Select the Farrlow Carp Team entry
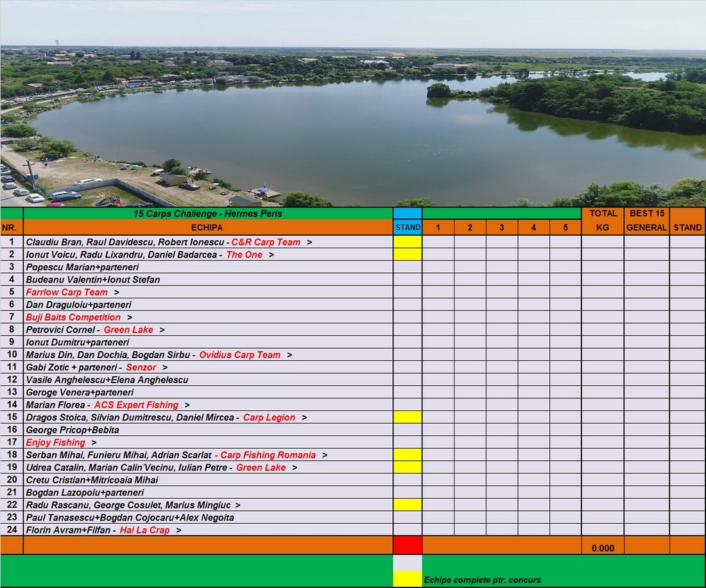This screenshot has width=706, height=588. [x=67, y=292]
